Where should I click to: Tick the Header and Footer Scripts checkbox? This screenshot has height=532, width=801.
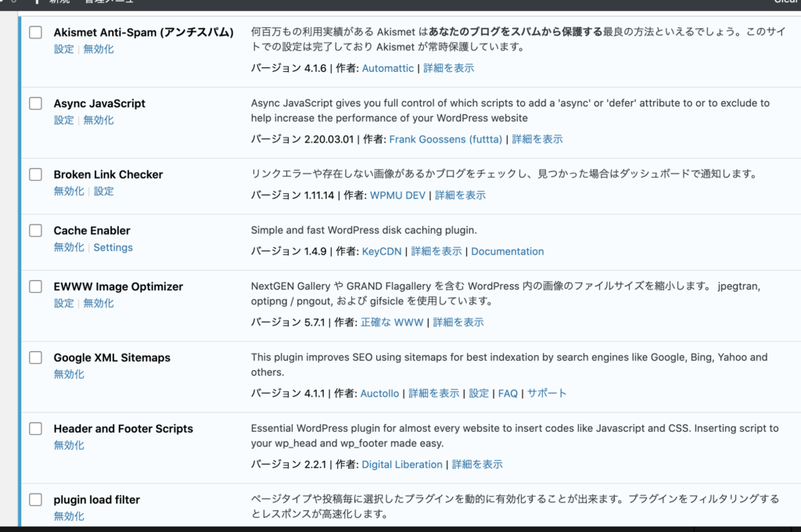35,428
